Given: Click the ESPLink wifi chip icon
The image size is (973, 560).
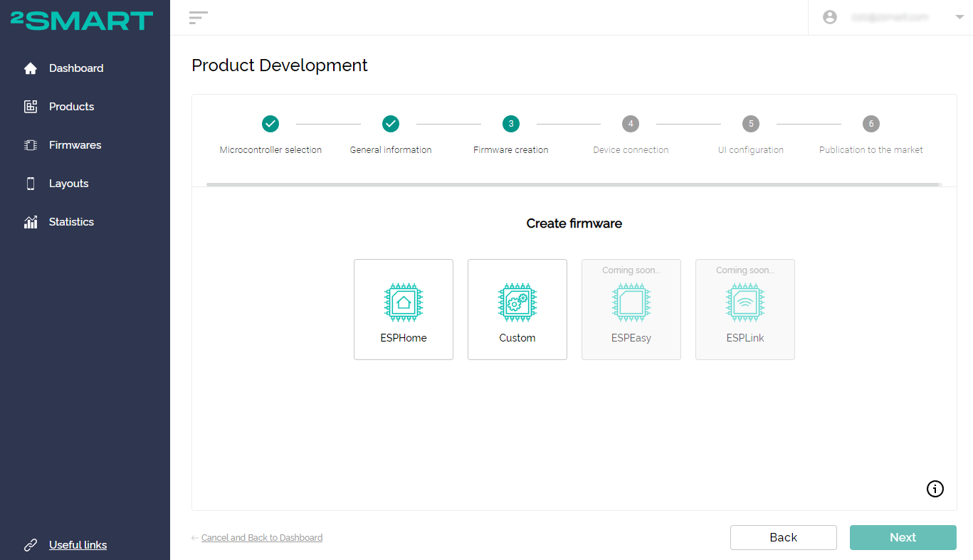Looking at the screenshot, I should pyautogui.click(x=745, y=302).
